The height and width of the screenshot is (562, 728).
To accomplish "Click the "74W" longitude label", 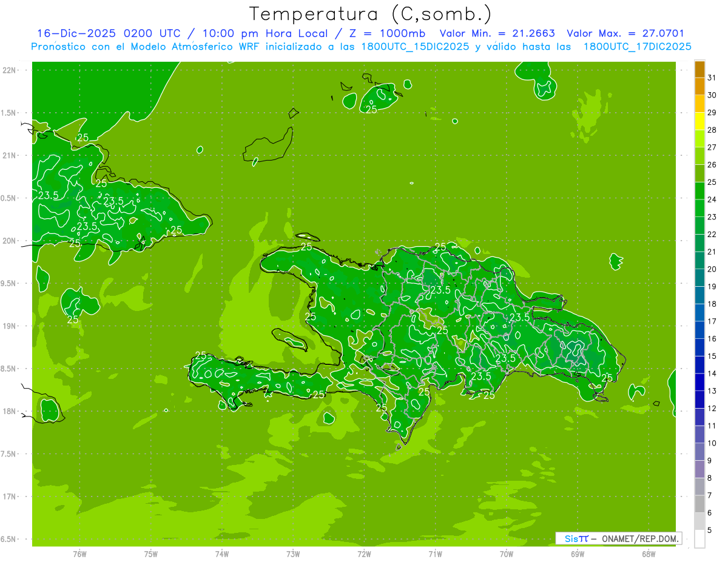I will (222, 554).
